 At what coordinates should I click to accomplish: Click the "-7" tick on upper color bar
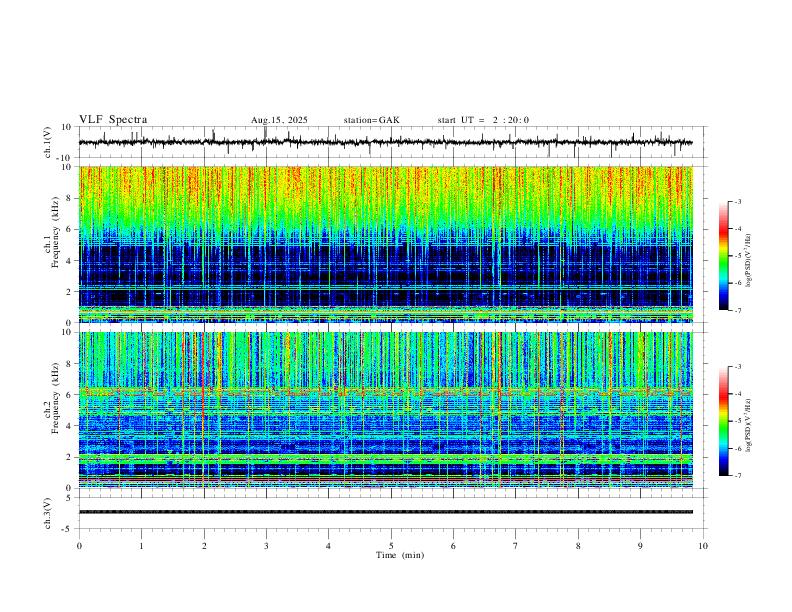click(737, 311)
